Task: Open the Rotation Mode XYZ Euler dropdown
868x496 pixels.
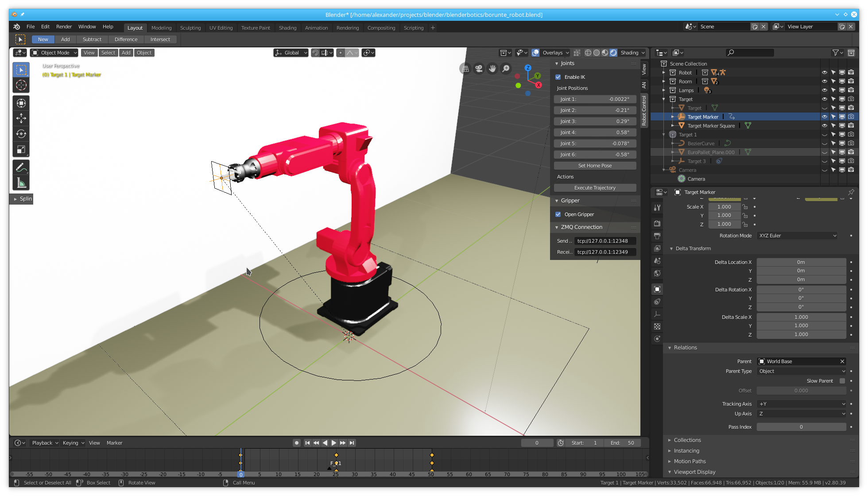Action: click(797, 236)
